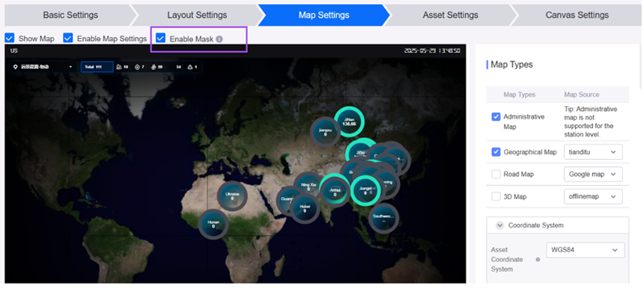Open the offlinemap source dropdown
644x288 pixels.
tap(593, 196)
